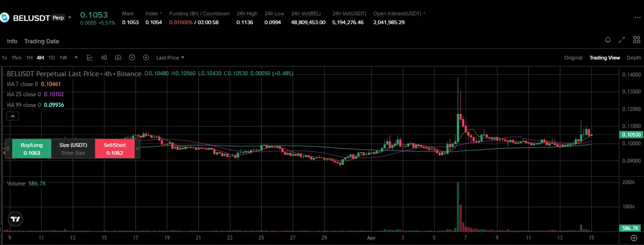Viewport: 644px width, 245px height.
Task: Take a chart snapshot with camera icon
Action: [x=118, y=58]
